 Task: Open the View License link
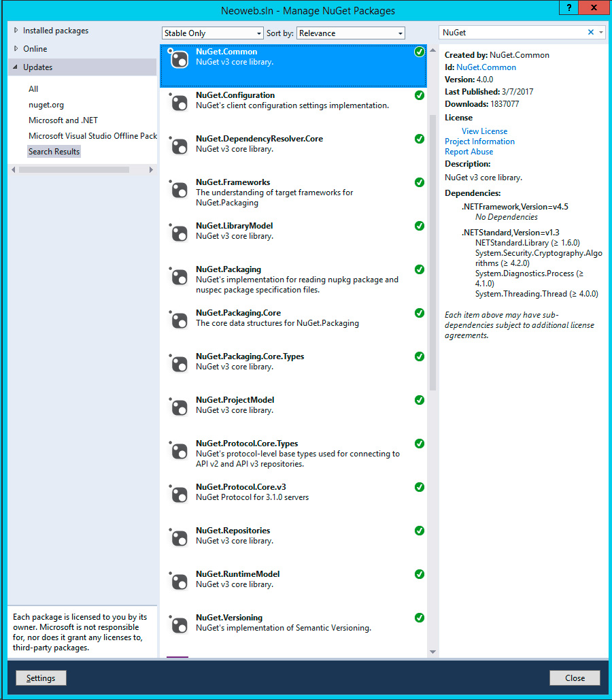[484, 131]
